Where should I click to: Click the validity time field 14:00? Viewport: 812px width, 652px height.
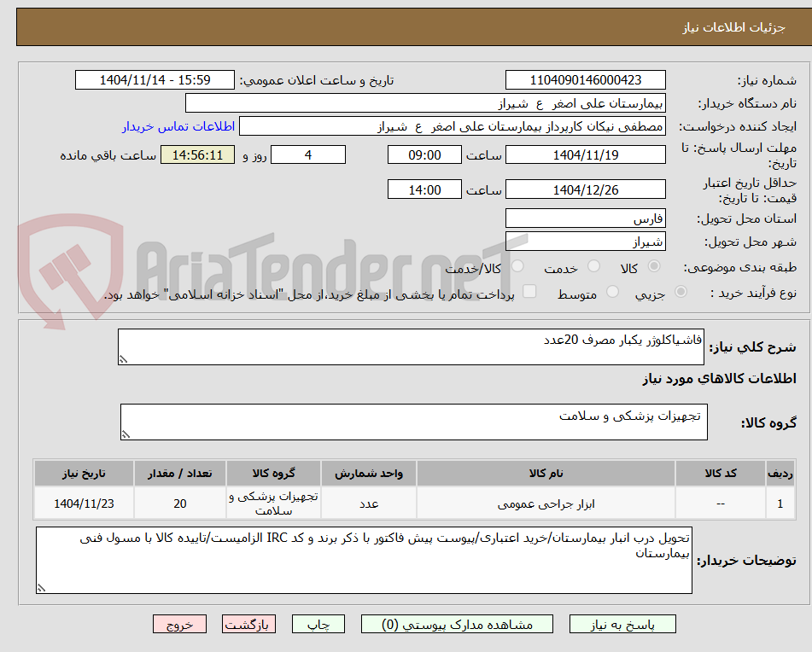pyautogui.click(x=424, y=189)
